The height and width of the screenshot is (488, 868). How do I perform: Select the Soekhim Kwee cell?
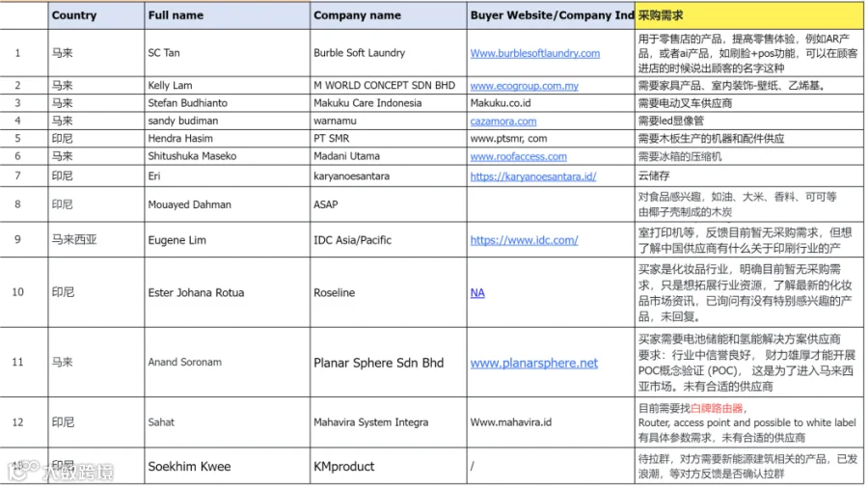(228, 467)
